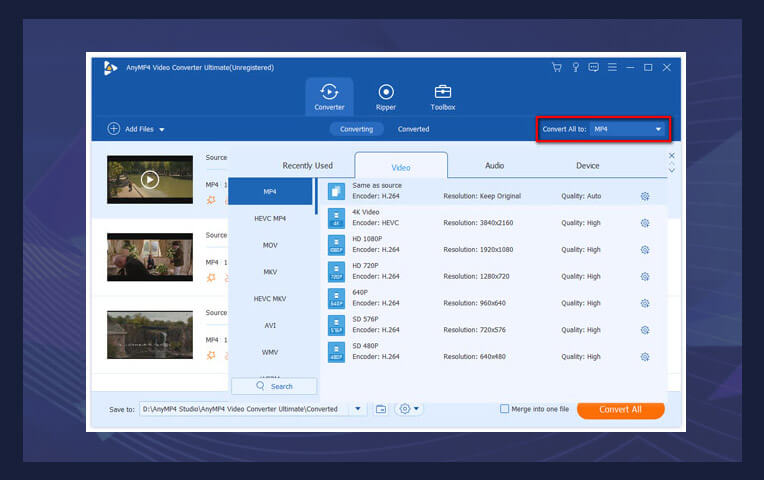Screen dimensions: 764x480
Task: Click the SD 576P preset icon
Action: pyautogui.click(x=336, y=325)
